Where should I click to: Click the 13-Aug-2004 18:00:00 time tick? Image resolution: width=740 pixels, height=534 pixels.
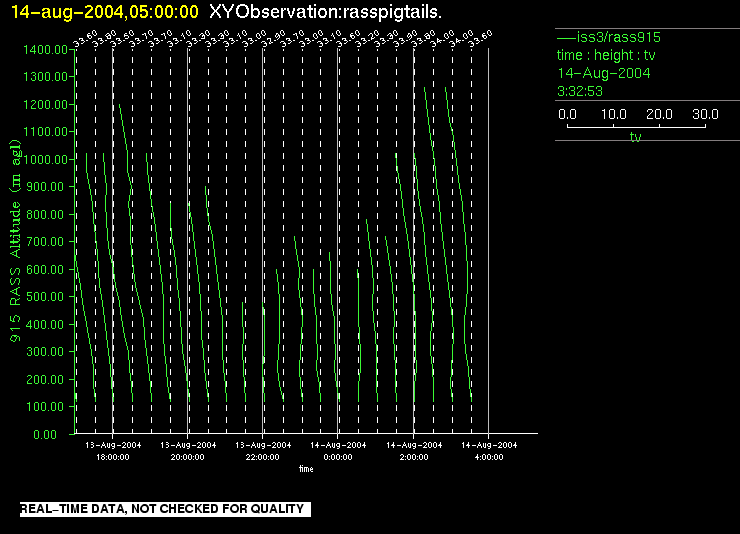click(x=112, y=450)
